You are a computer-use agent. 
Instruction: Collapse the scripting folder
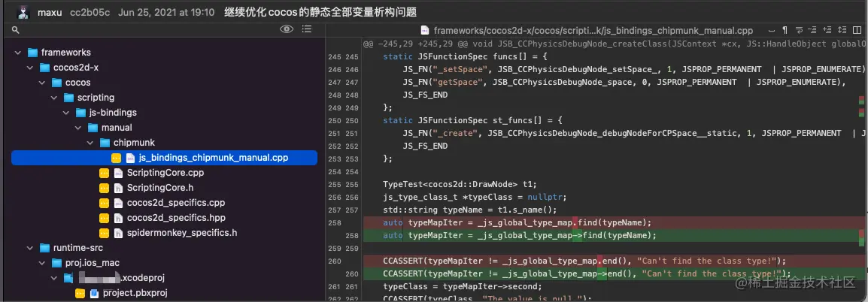(x=54, y=98)
